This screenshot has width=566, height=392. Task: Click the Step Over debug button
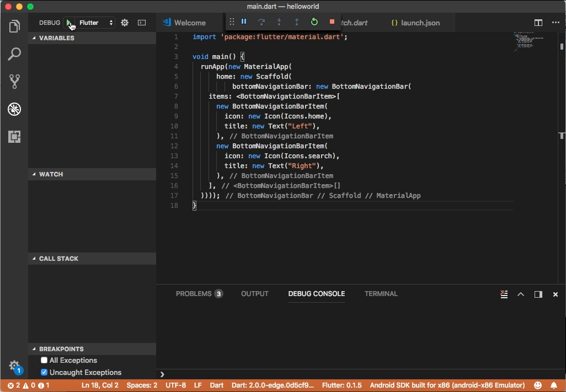pyautogui.click(x=261, y=22)
